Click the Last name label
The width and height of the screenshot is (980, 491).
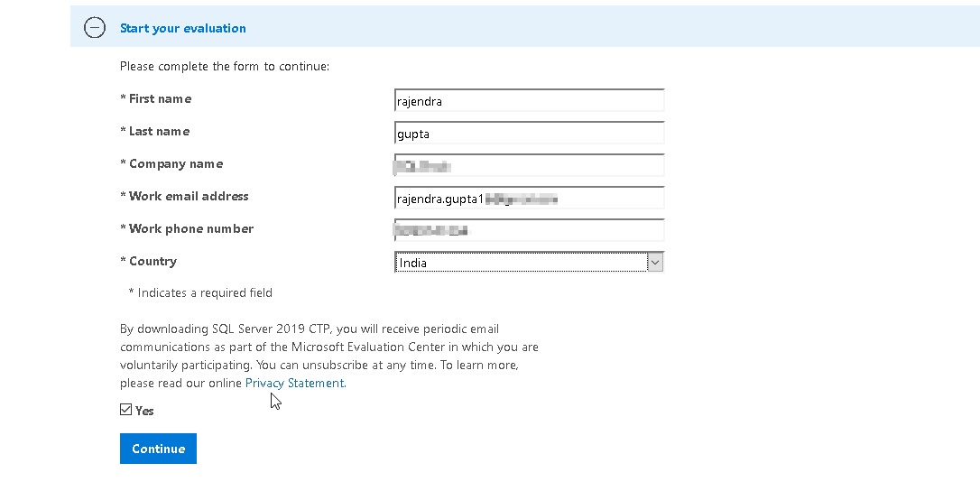click(x=155, y=132)
